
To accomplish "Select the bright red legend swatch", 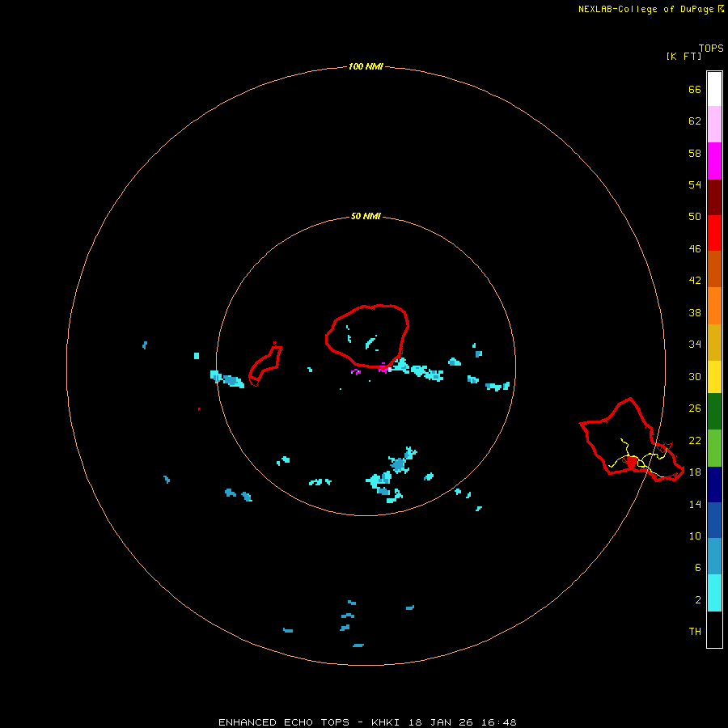I will tap(714, 233).
